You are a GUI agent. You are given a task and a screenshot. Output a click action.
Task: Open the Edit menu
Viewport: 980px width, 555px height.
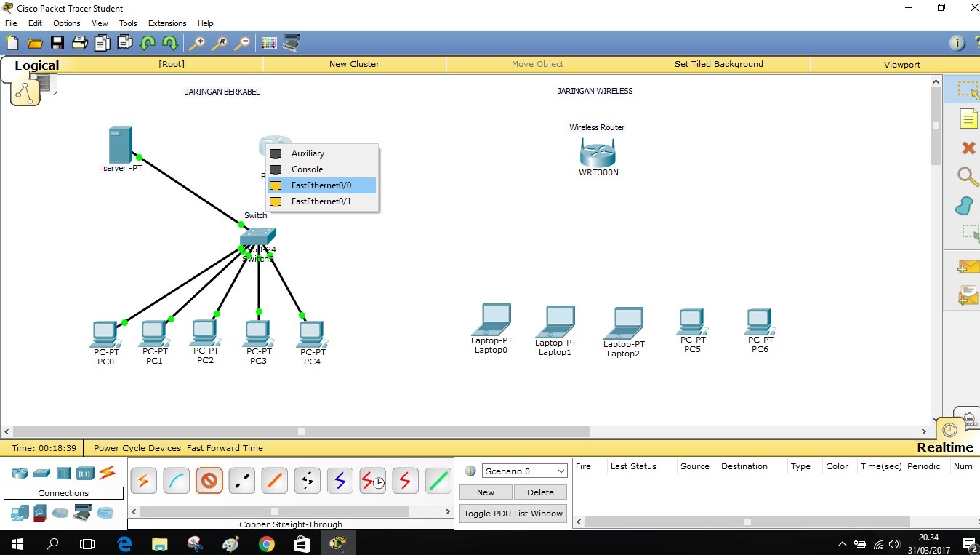click(35, 23)
